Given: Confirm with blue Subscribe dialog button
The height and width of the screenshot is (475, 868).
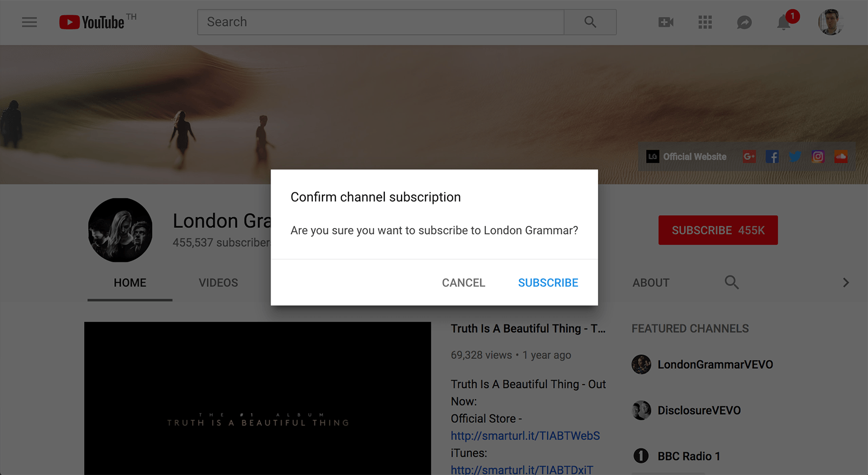Looking at the screenshot, I should point(548,283).
